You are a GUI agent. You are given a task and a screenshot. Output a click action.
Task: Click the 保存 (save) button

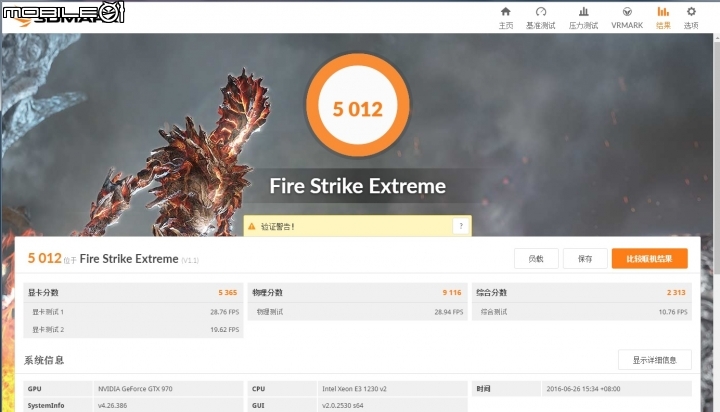(x=585, y=259)
